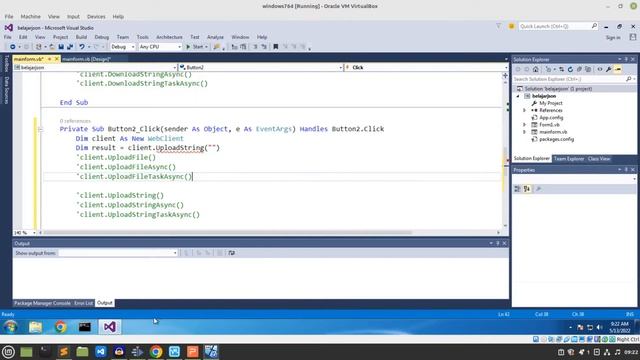The height and width of the screenshot is (360, 640).
Task: Click the Linux Mint menu button
Action: pyautogui.click(x=9, y=351)
